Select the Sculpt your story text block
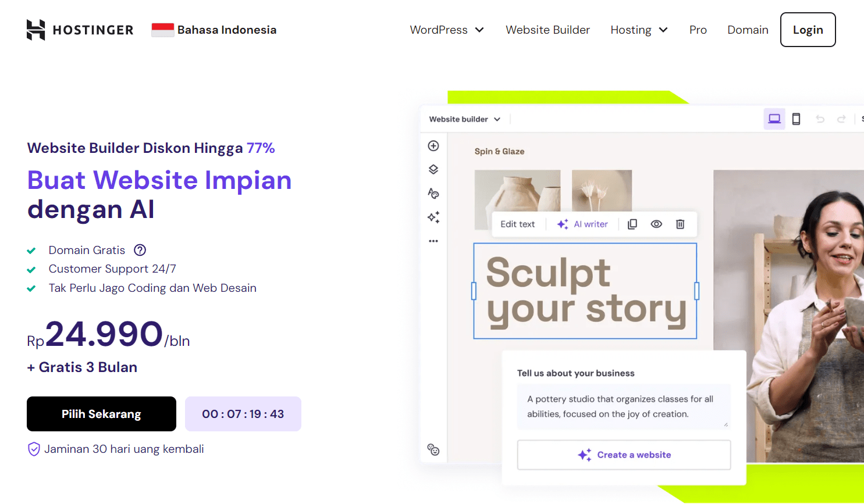 pyautogui.click(x=585, y=291)
